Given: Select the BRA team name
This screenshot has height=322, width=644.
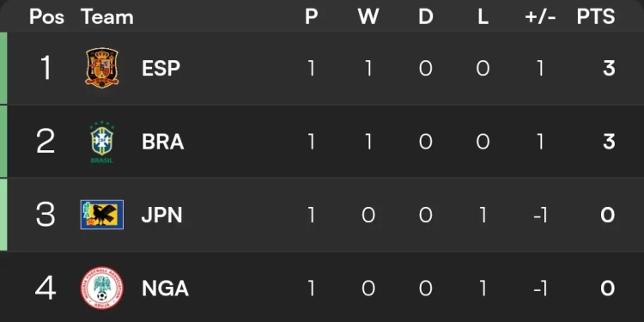Looking at the screenshot, I should 162,142.
